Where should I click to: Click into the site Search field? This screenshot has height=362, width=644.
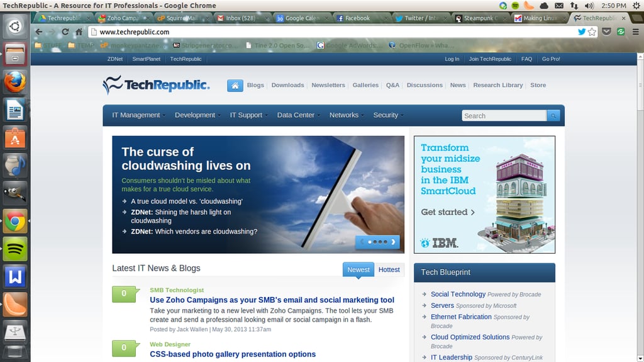click(504, 116)
